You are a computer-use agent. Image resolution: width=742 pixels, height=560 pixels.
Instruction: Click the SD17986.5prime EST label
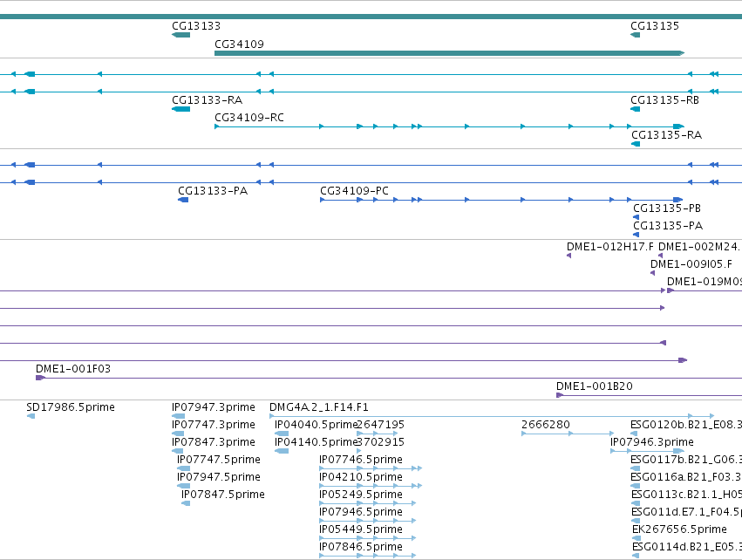pos(71,407)
